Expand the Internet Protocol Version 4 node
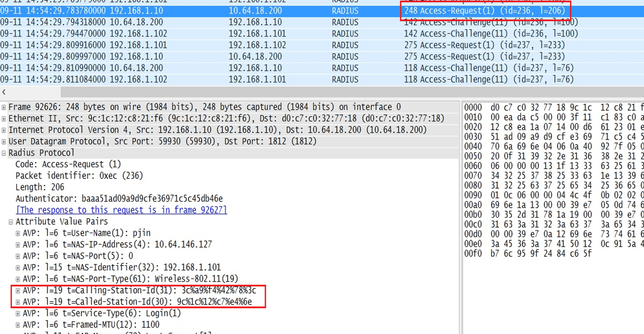The image size is (644, 334). pyautogui.click(x=4, y=131)
